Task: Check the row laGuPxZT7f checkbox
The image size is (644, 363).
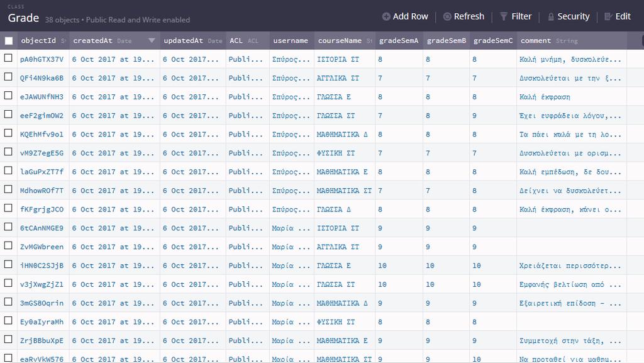Action: tap(8, 170)
